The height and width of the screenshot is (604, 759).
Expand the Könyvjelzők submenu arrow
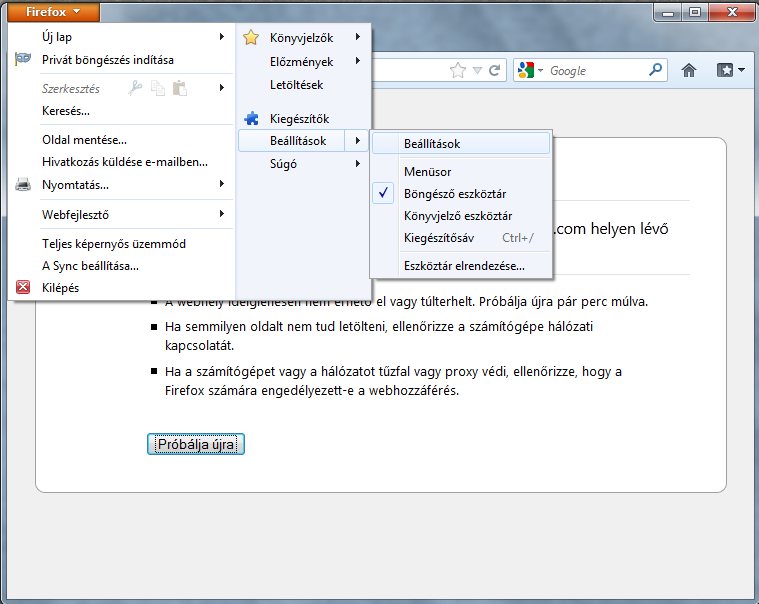tap(358, 37)
